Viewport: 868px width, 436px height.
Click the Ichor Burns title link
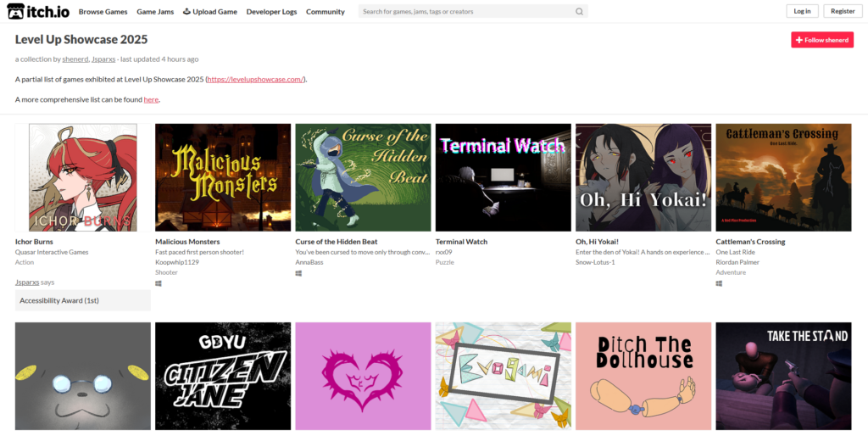coord(34,242)
